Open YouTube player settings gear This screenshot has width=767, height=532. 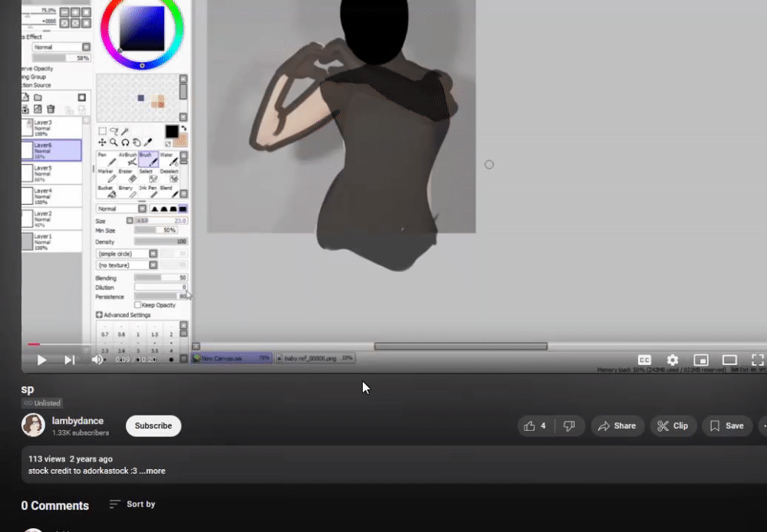point(673,360)
